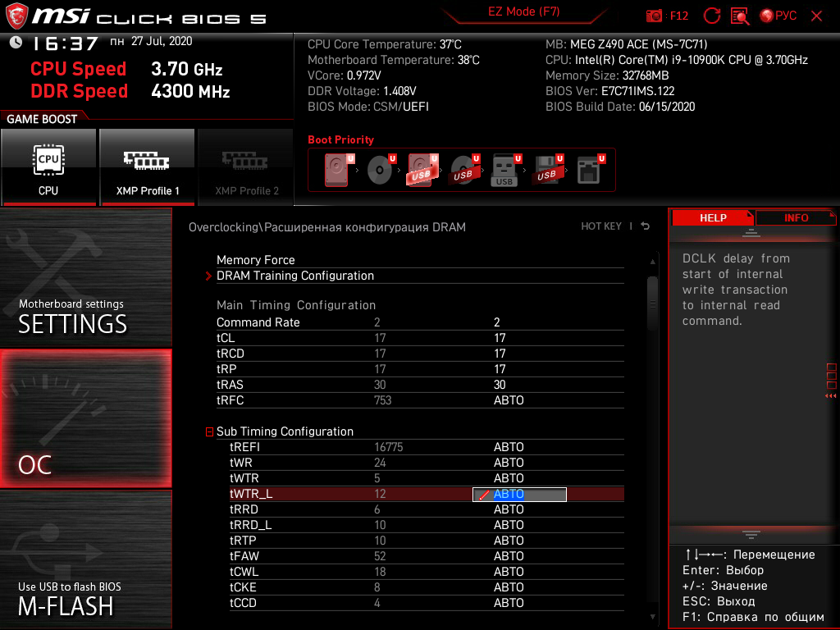Click the help panel bottom collapse handle
Image resolution: width=840 pixels, height=630 pixels.
[x=751, y=534]
